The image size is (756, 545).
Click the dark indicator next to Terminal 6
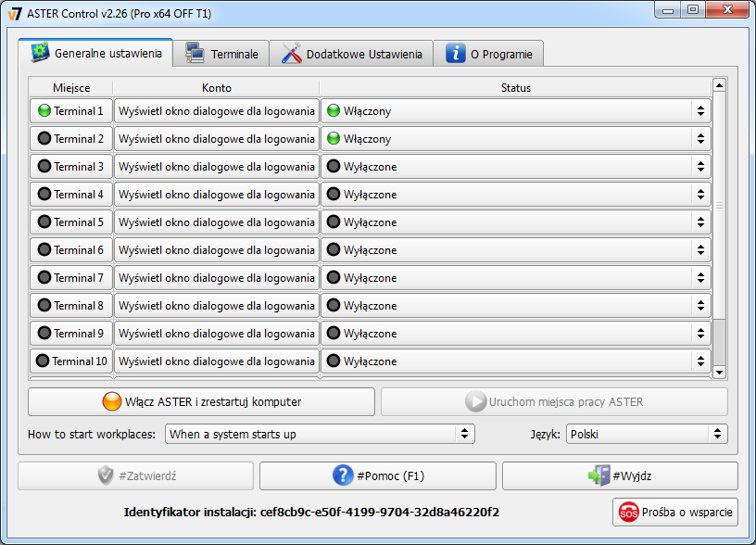click(44, 250)
